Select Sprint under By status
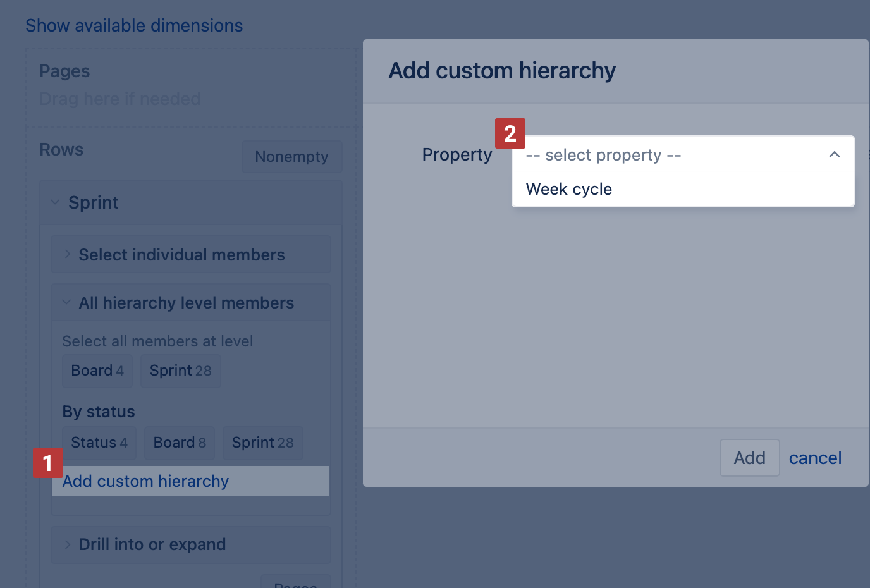The height and width of the screenshot is (588, 870). click(x=262, y=443)
